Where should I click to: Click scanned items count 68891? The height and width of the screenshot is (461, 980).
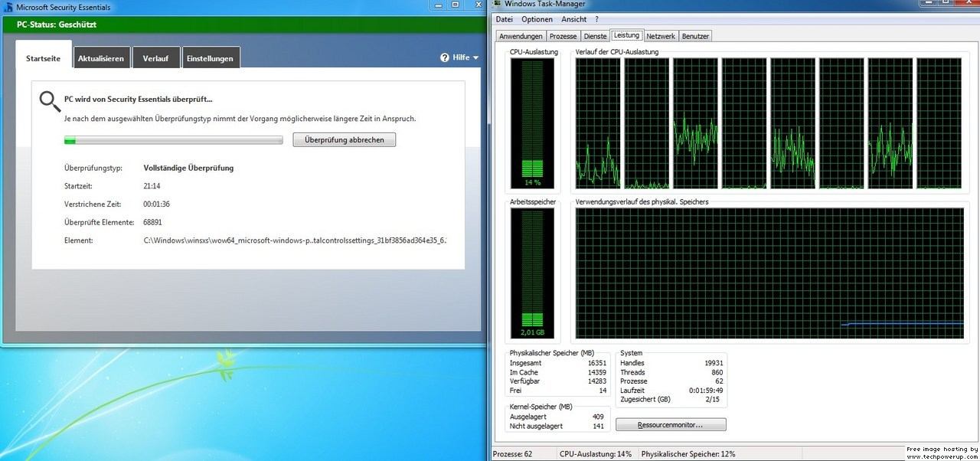153,222
